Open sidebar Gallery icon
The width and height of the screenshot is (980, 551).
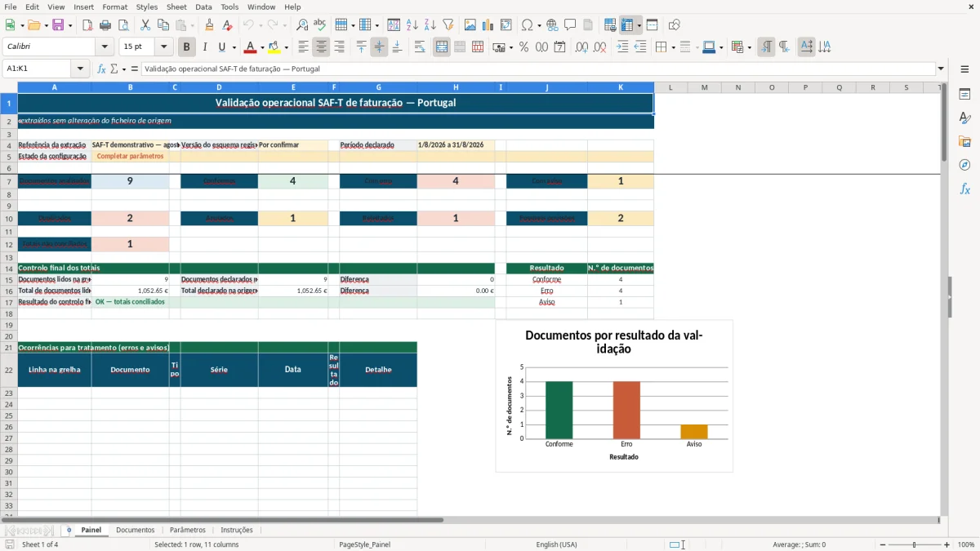[964, 142]
